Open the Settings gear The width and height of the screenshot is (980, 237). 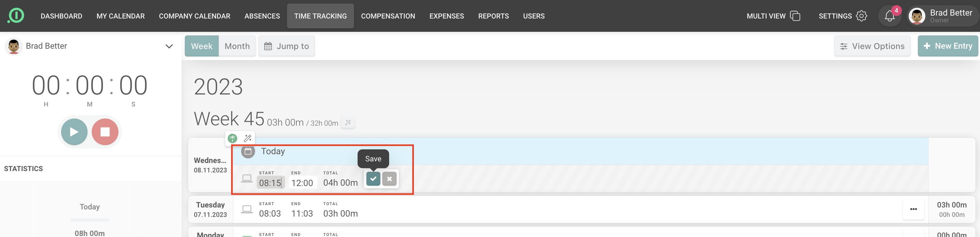(861, 16)
